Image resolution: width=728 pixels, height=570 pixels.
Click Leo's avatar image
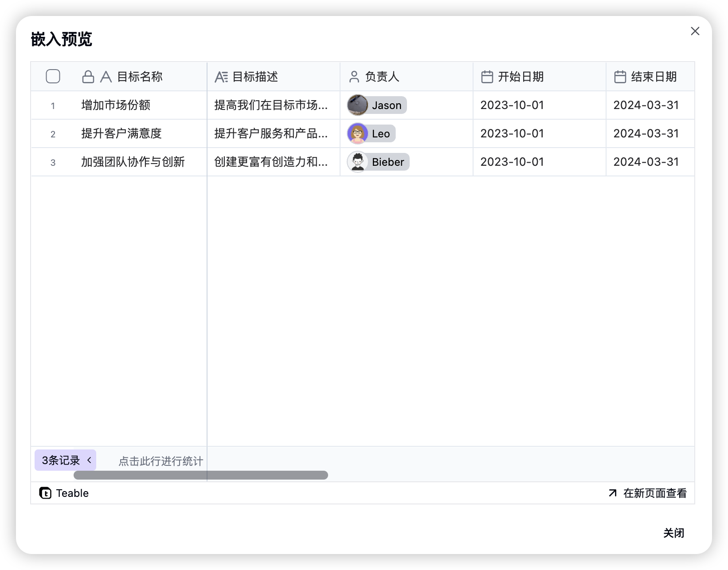[357, 133]
